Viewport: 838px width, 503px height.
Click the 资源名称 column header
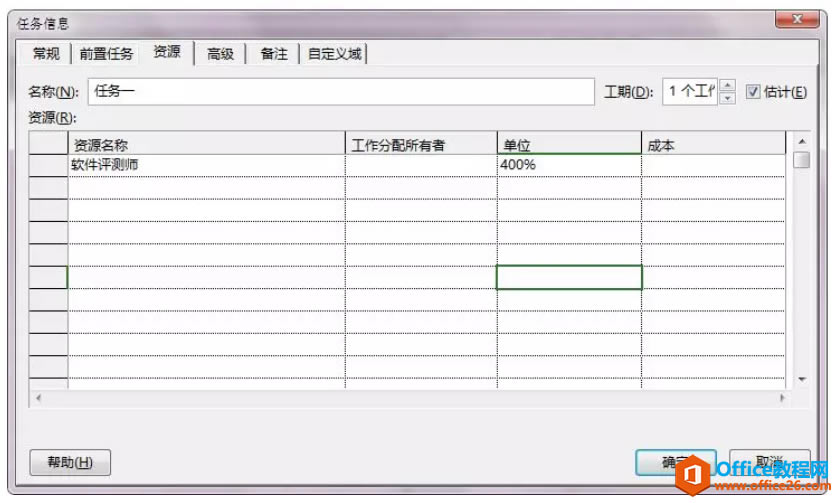[x=206, y=144]
